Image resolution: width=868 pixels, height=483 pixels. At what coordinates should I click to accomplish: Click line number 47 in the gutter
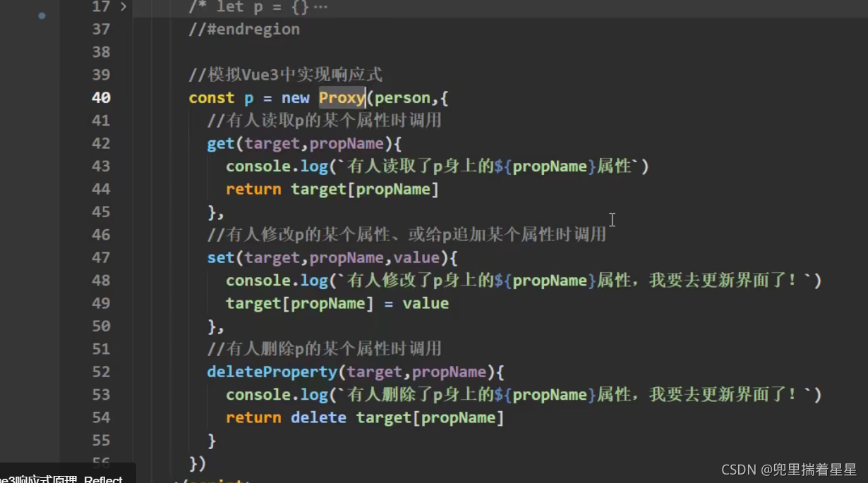coord(101,258)
